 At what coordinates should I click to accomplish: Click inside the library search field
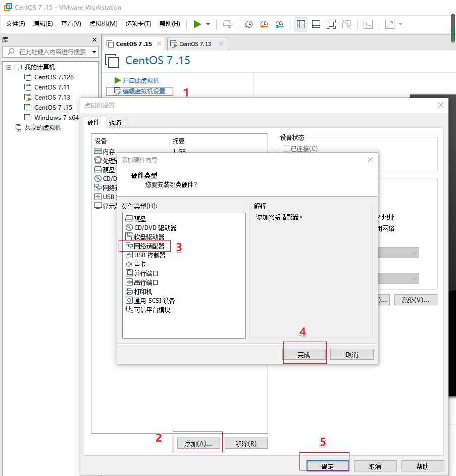tap(50, 52)
